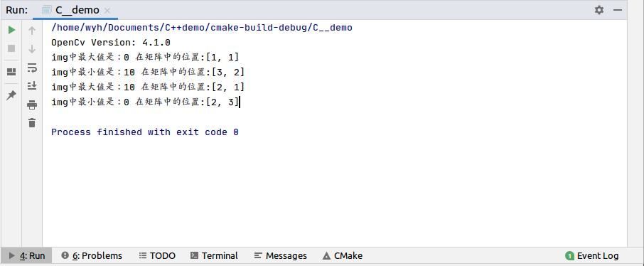Click the Restore layout icon
The height and width of the screenshot is (266, 644).
click(11, 72)
